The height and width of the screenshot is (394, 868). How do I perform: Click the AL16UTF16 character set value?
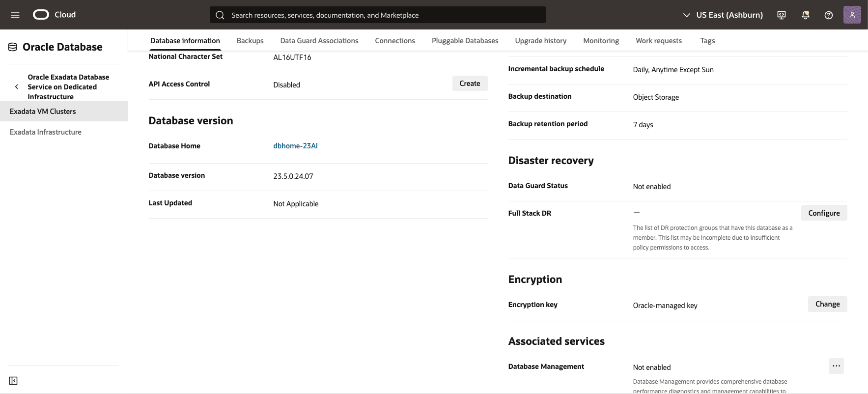[x=292, y=57]
